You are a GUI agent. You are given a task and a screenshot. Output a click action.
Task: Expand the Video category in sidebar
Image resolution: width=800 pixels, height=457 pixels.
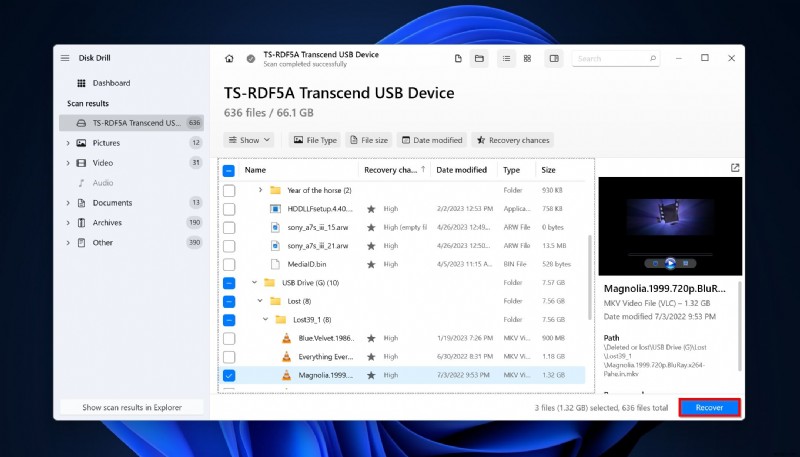[68, 163]
